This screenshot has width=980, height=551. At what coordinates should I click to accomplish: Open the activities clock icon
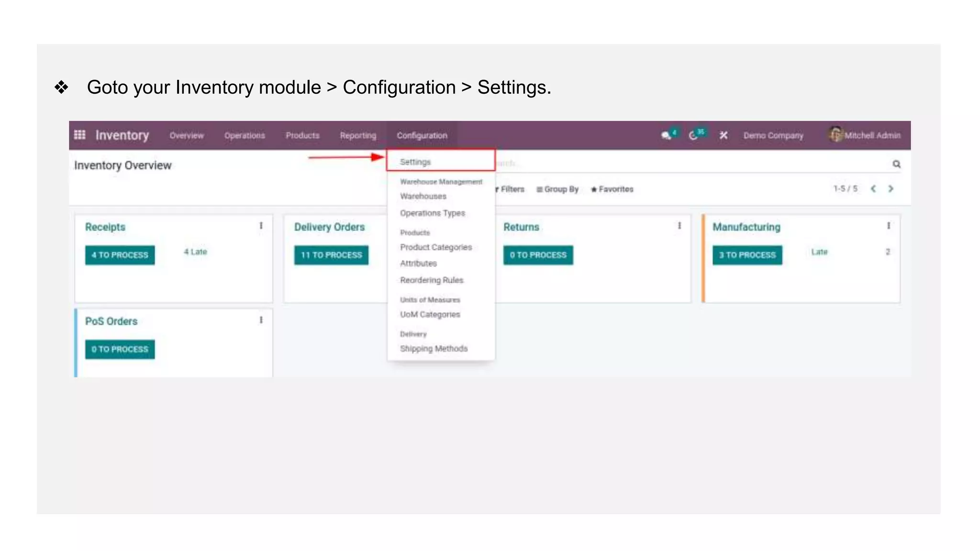(x=693, y=136)
